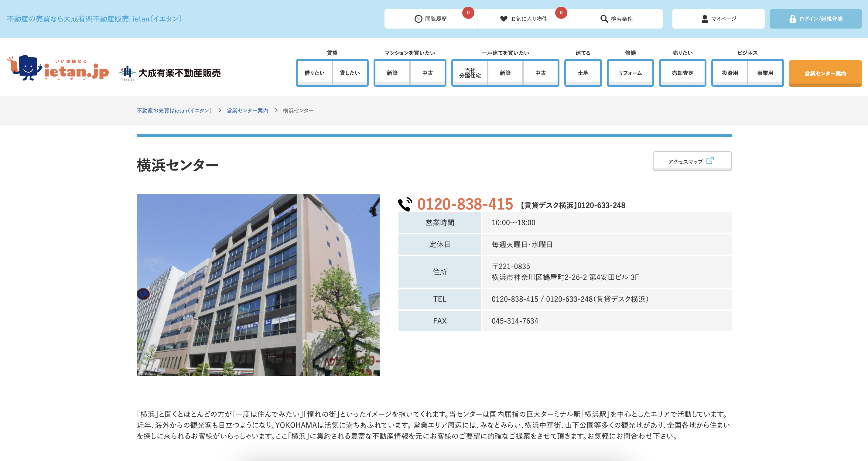This screenshot has width=868, height=461.
Task: Click the TEL row value cell
Action: coord(607,299)
